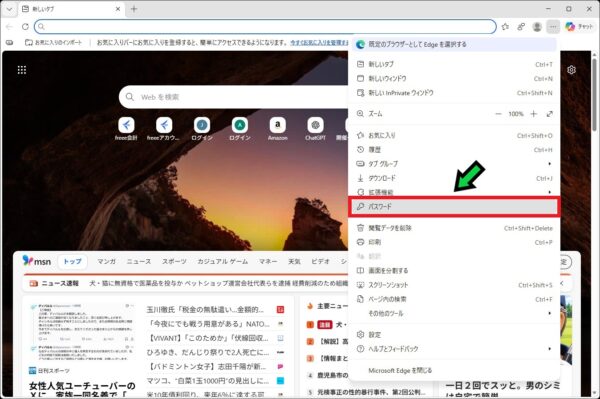Open headline 玉川徹氏「税金の無駄遣い
The width and height of the screenshot is (600, 399).
click(205, 309)
